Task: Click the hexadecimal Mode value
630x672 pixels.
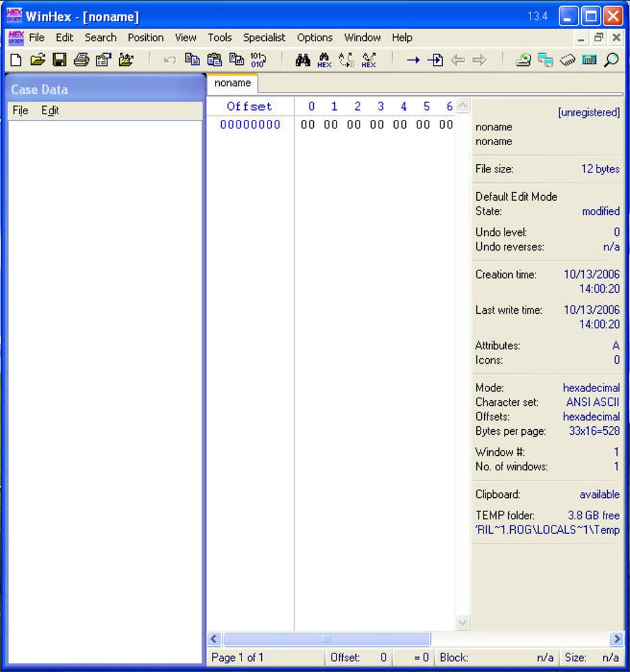Action: click(x=592, y=388)
